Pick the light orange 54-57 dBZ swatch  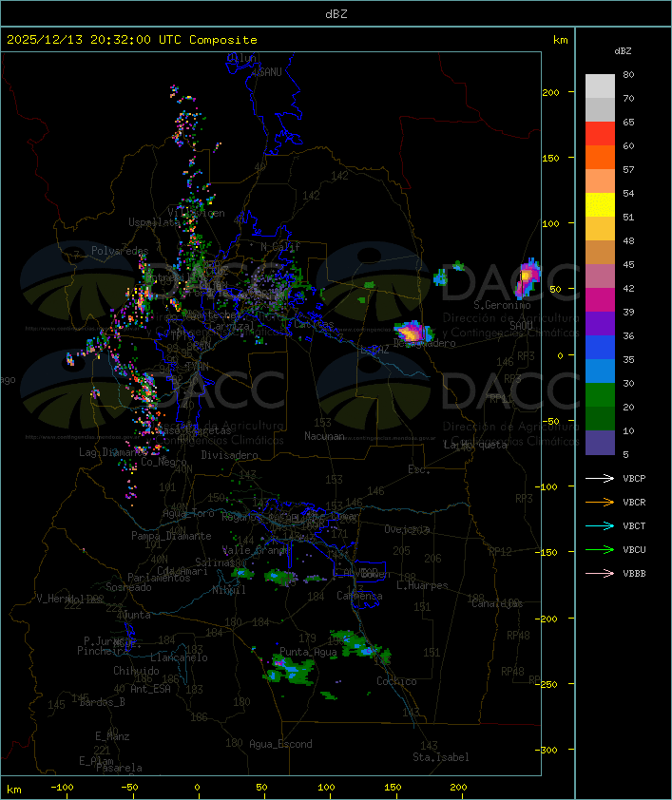(600, 181)
